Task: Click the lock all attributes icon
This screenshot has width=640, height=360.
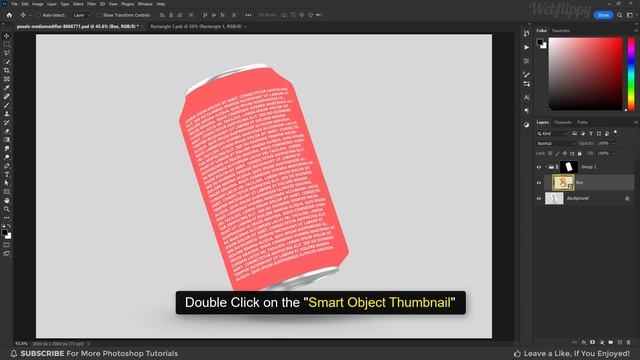Action: coord(580,153)
